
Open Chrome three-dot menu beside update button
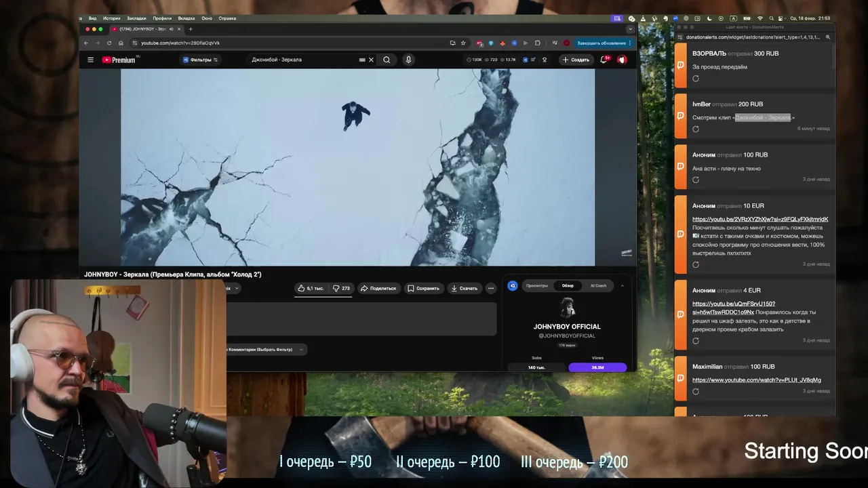630,43
